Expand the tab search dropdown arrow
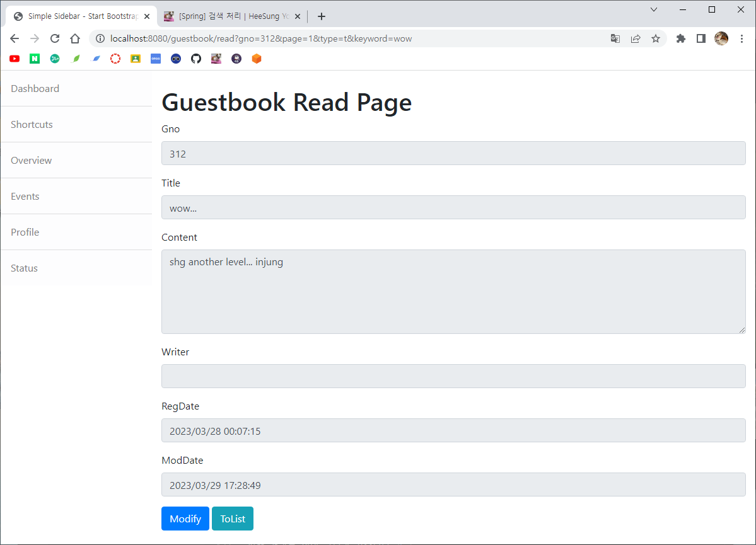 pos(654,9)
